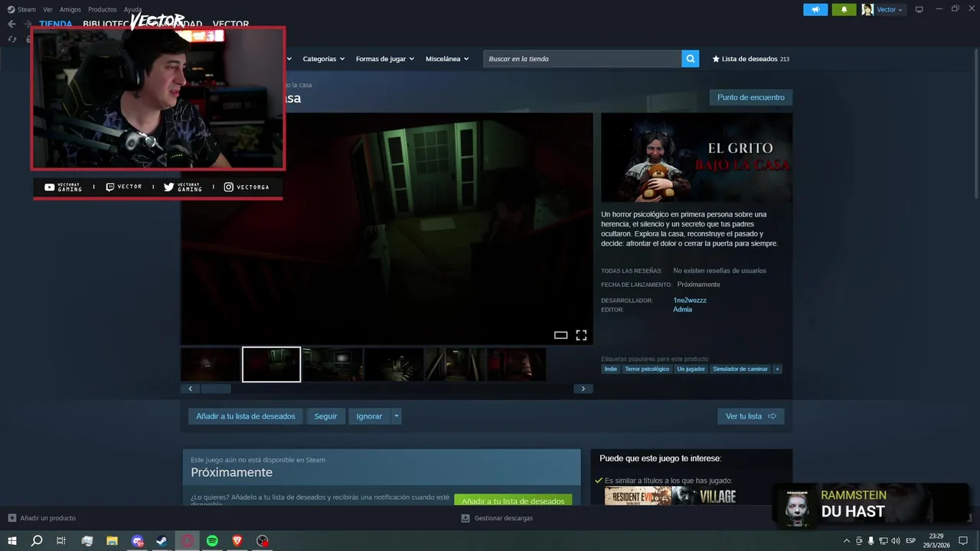Open the 'Amigos' menu

pyautogui.click(x=70, y=9)
